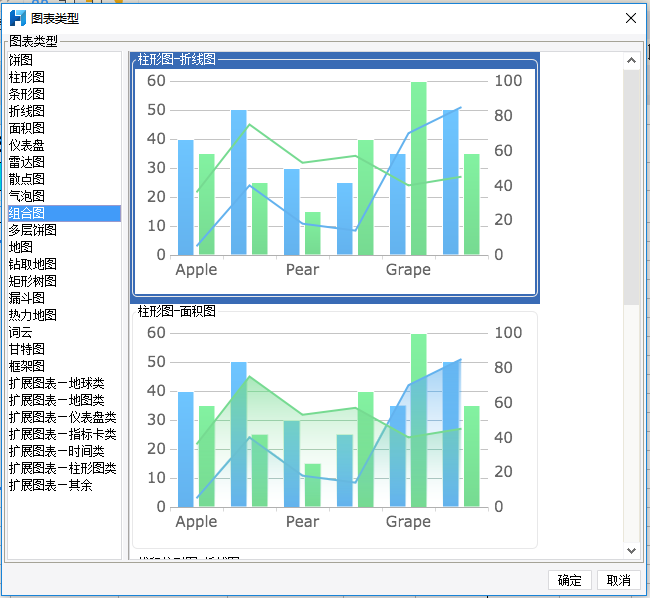Select 地图 in chart type list

click(x=64, y=247)
